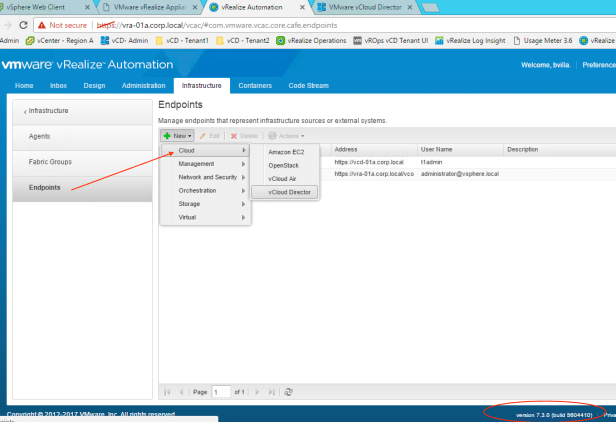Click the Delete red X button
Screen dimensions: 616x422
tap(245, 135)
